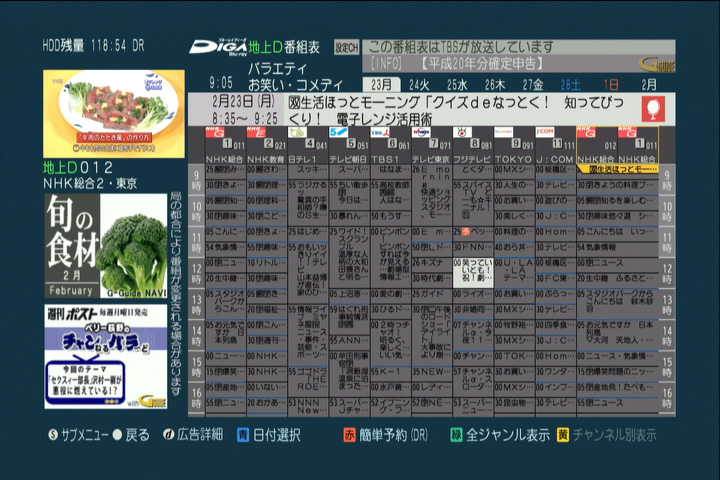This screenshot has height=480, width=720.
Task: Switch to the red 1日 date tab
Action: pos(611,85)
